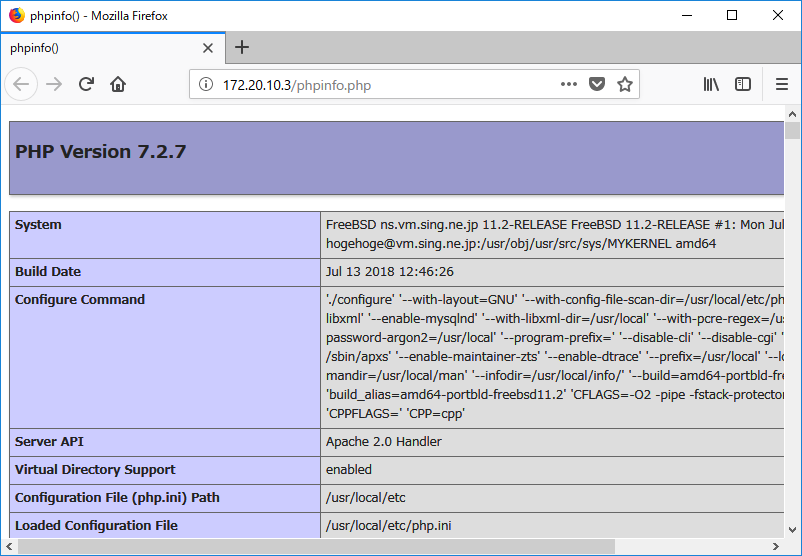
Task: Click the Firefox logo in title bar
Action: point(17,15)
